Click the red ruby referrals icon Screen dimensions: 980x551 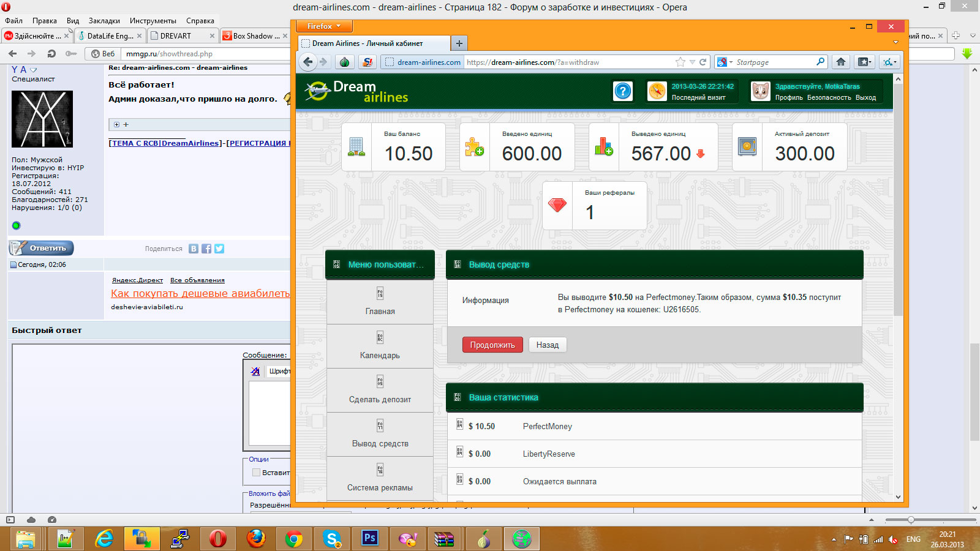pos(557,206)
